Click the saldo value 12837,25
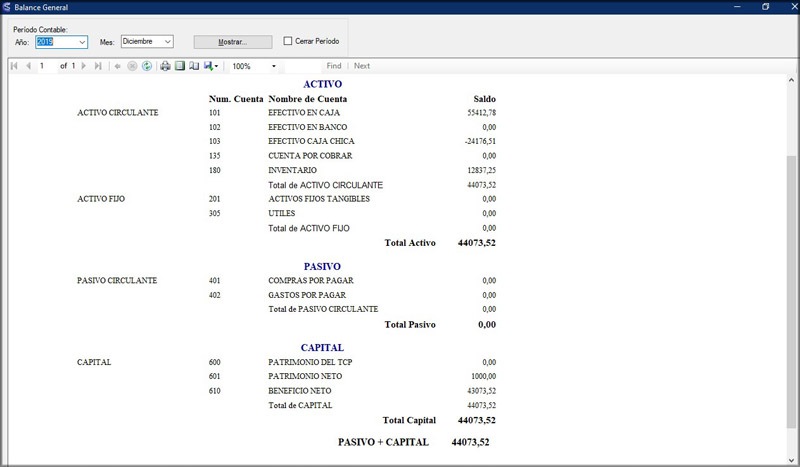This screenshot has height=467, width=800. coord(482,170)
